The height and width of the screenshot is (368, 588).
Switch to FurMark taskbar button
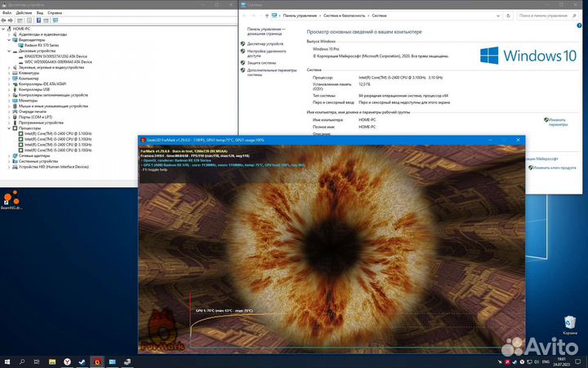click(x=97, y=362)
